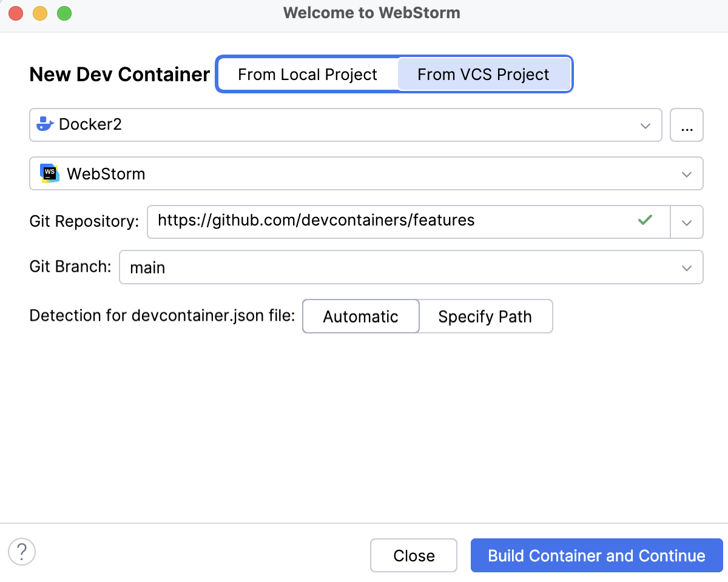Select the From VCS Project tab
This screenshot has height=582, width=728.
tap(483, 75)
